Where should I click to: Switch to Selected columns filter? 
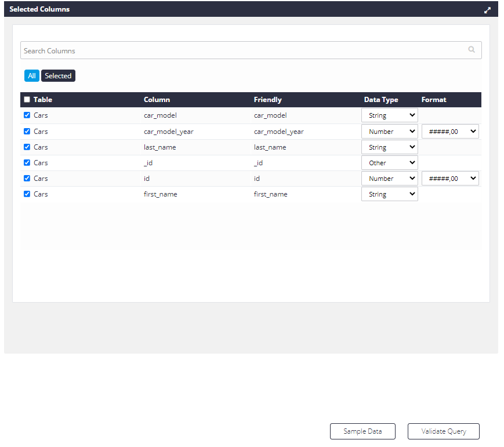[58, 76]
